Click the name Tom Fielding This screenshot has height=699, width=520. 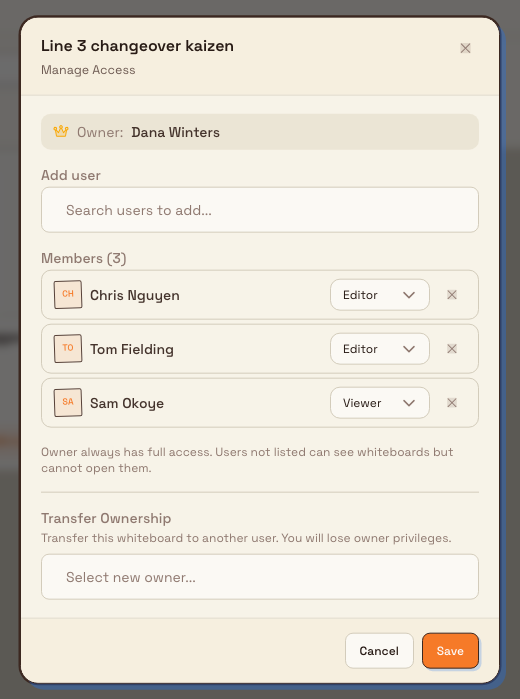click(132, 349)
